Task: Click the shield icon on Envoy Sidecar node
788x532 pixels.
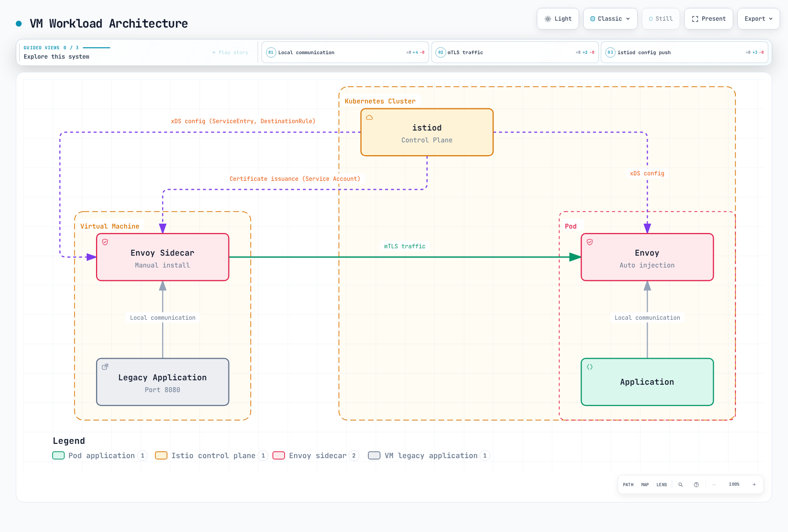Action: coord(105,242)
